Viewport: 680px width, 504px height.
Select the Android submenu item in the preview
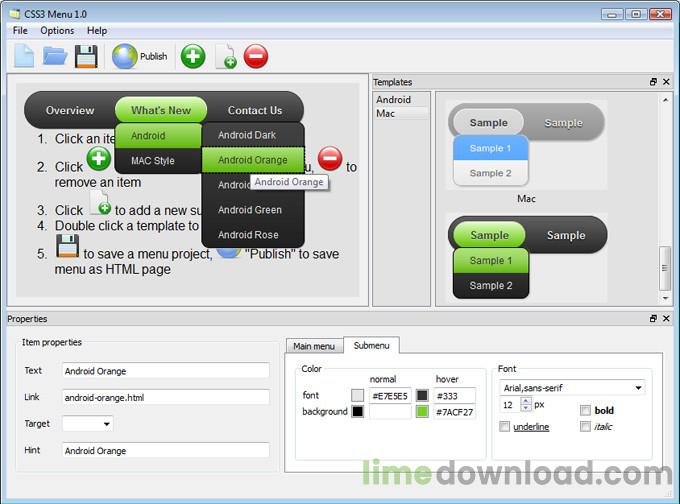[x=158, y=136]
